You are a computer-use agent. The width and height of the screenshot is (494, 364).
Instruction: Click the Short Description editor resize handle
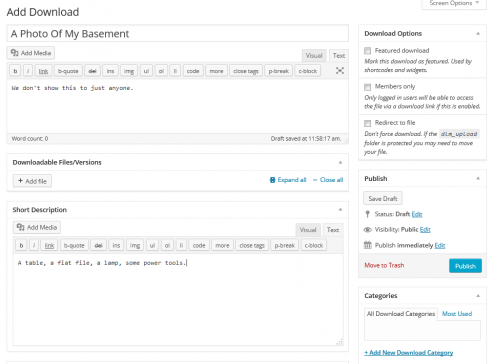(340, 342)
